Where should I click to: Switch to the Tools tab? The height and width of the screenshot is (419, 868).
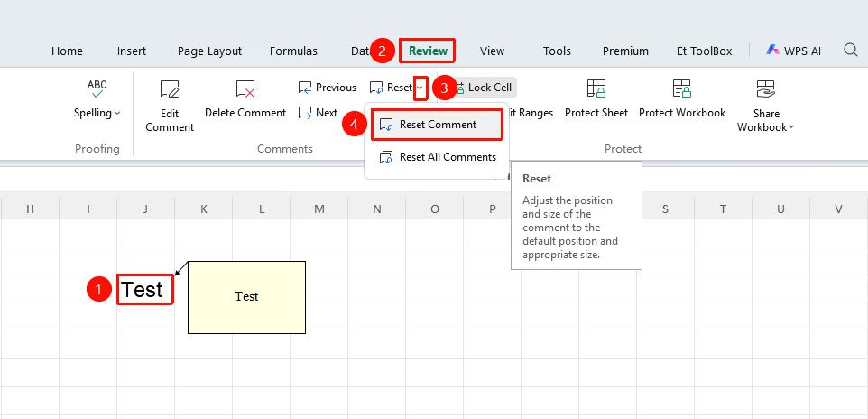[x=557, y=51]
